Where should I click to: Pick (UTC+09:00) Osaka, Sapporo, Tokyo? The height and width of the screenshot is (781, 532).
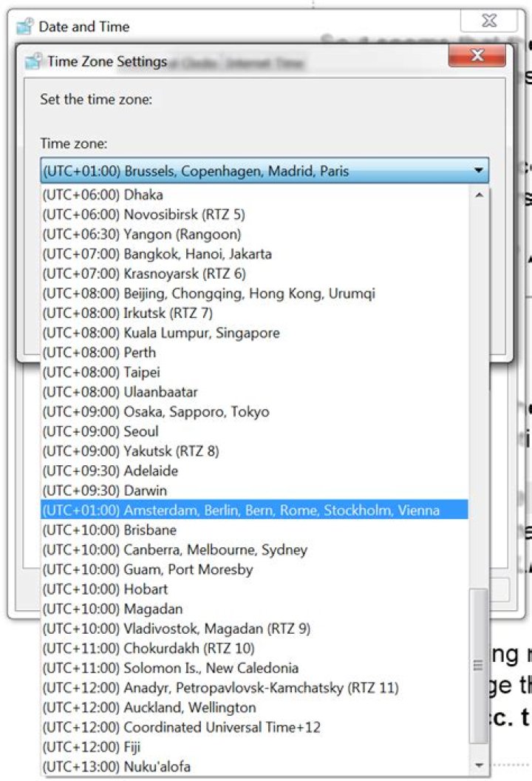pyautogui.click(x=254, y=411)
